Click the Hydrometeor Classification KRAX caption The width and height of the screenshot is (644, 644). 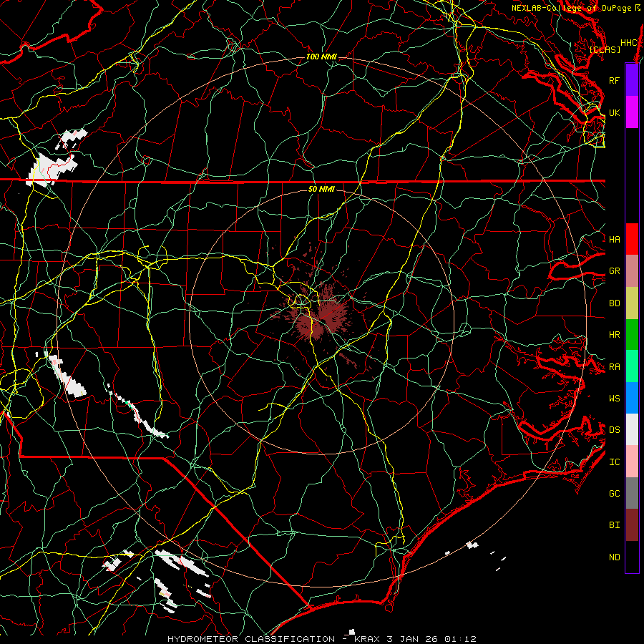[322, 639]
